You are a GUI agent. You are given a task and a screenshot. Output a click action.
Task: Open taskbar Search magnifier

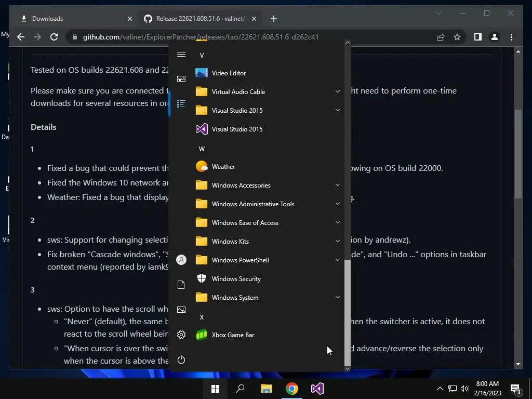[x=240, y=389]
